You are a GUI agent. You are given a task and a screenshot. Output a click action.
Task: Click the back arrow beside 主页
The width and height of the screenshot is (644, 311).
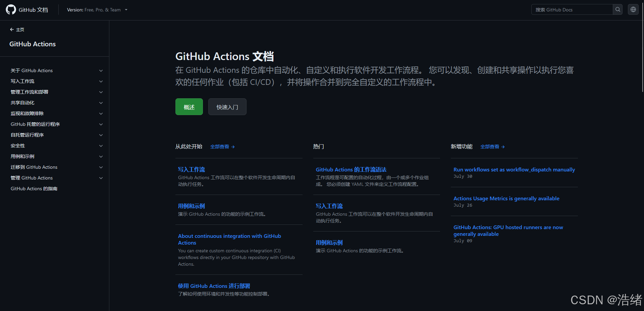pyautogui.click(x=12, y=30)
